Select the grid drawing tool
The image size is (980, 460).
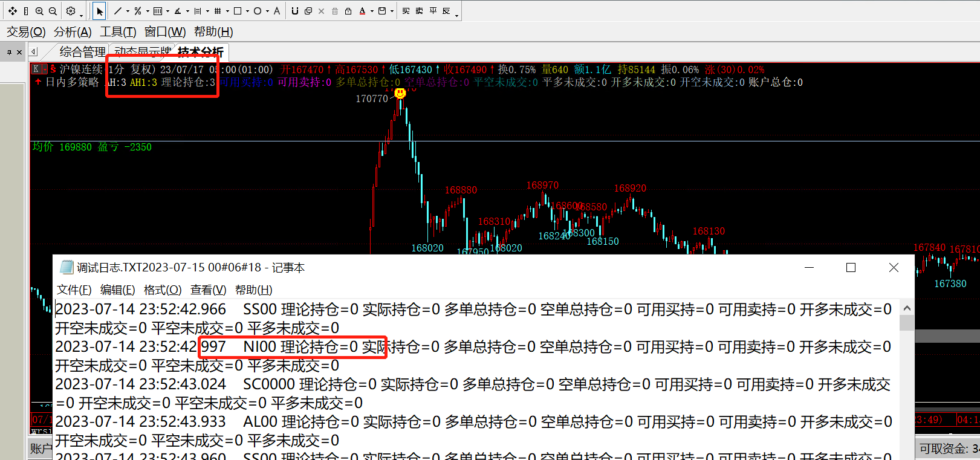click(218, 11)
